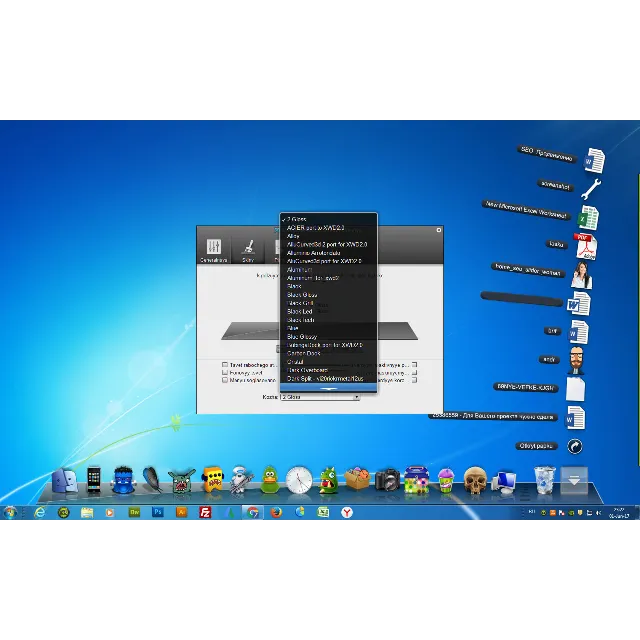This screenshot has width=640, height=640.
Task: Open the bearded man avatar in stack
Action: click(576, 360)
